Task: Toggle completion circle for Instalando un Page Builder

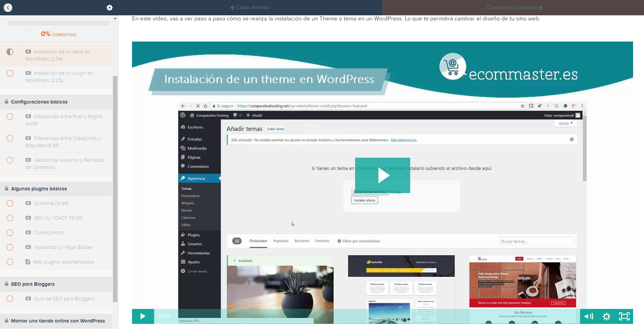Action: point(10,247)
